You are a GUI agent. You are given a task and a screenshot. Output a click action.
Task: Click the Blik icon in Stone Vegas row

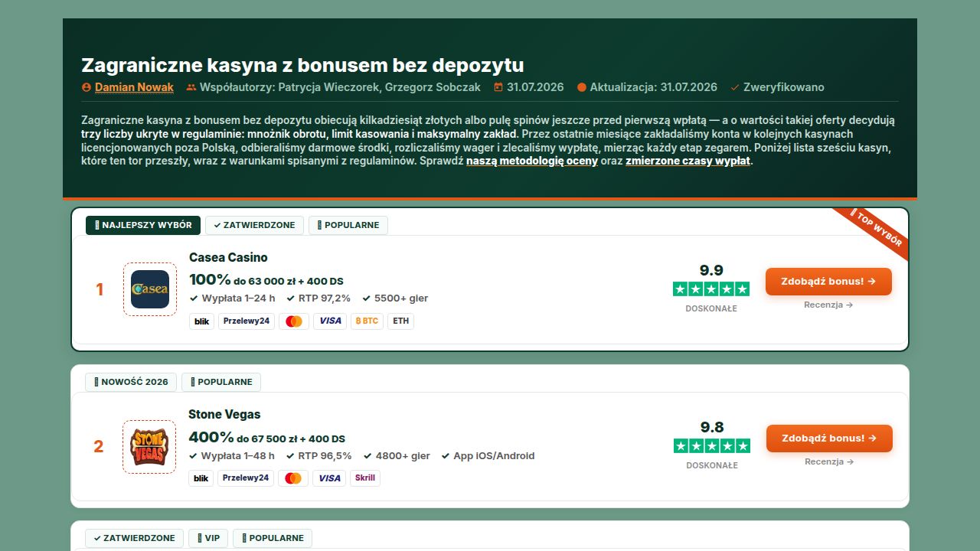[x=201, y=478]
